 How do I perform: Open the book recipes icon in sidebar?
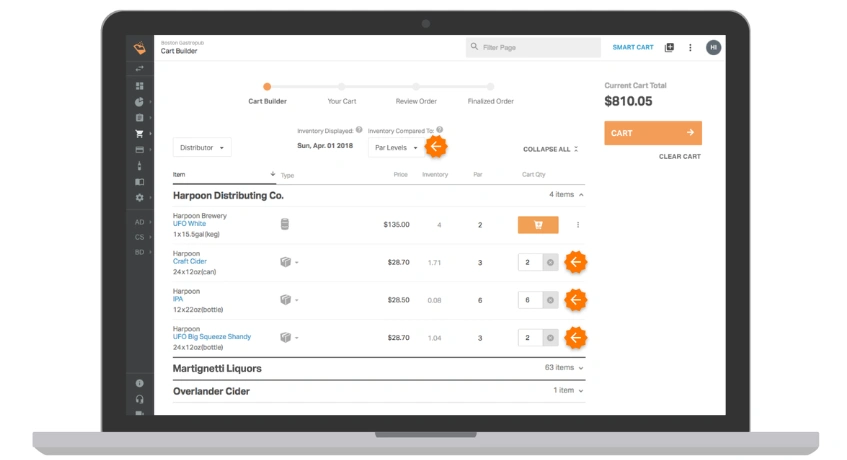pyautogui.click(x=139, y=182)
